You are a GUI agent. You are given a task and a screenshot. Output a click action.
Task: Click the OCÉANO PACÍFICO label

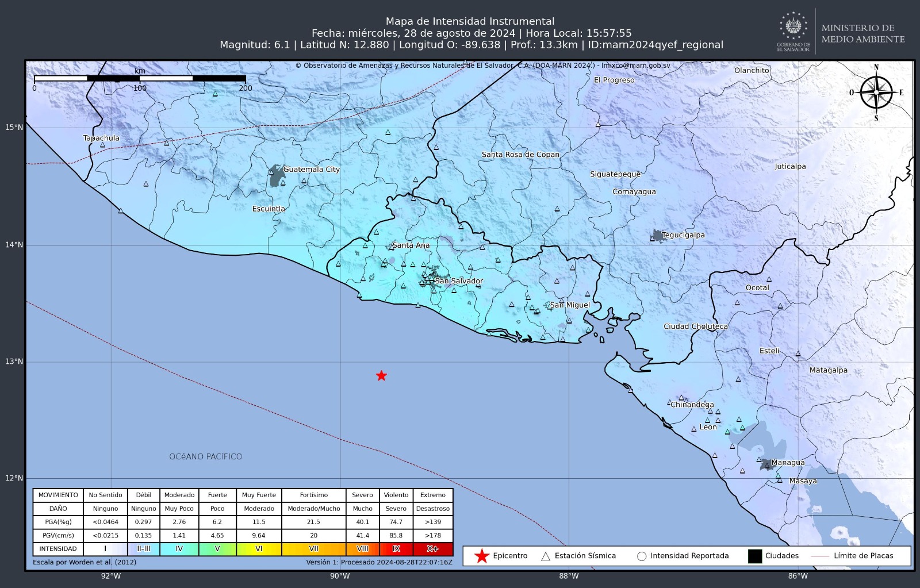pyautogui.click(x=205, y=457)
